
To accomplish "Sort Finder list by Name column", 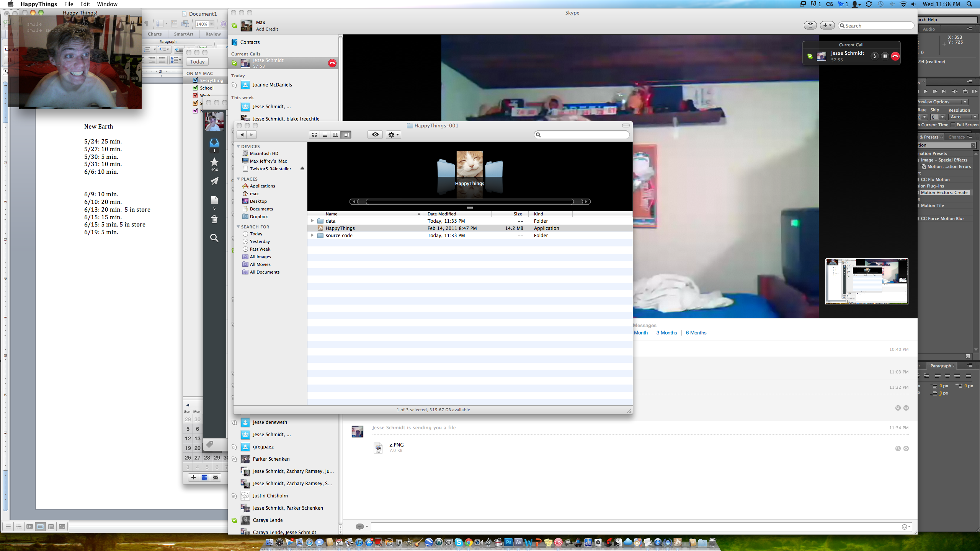I will (x=365, y=214).
